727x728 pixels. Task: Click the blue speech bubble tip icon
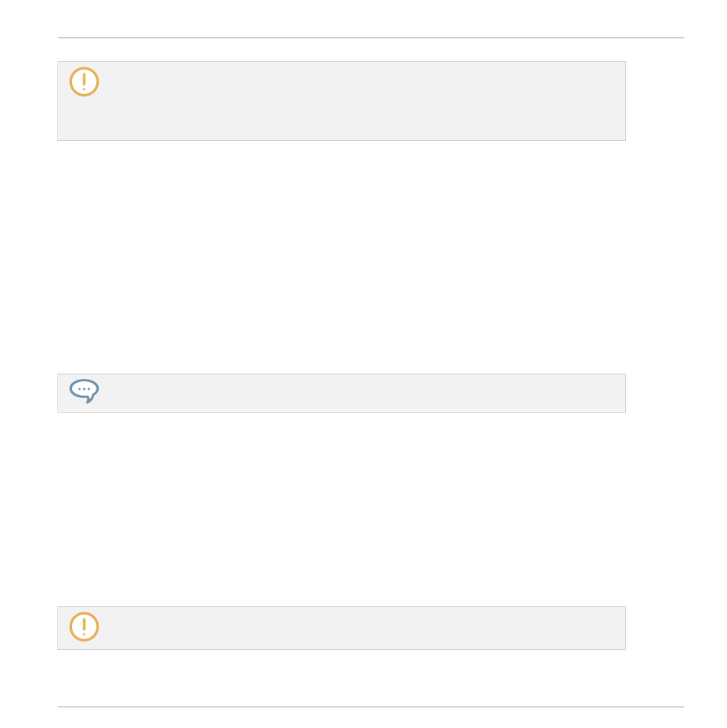point(84,391)
